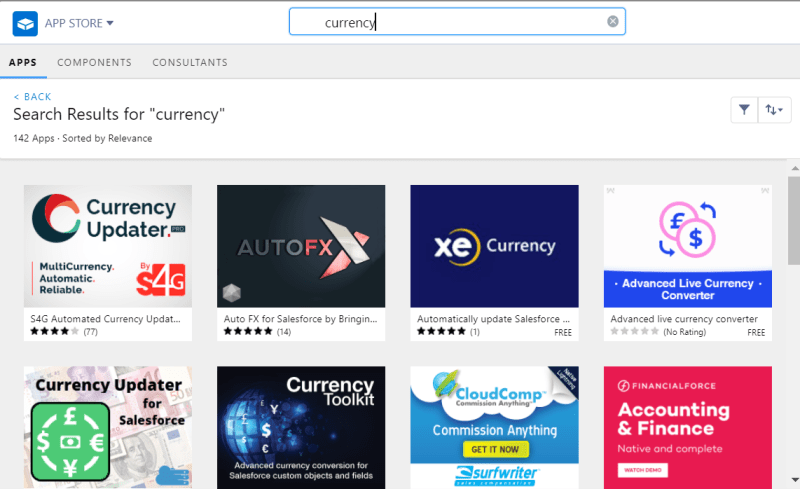
Task: Switch to the Consultants tab
Action: pos(190,62)
